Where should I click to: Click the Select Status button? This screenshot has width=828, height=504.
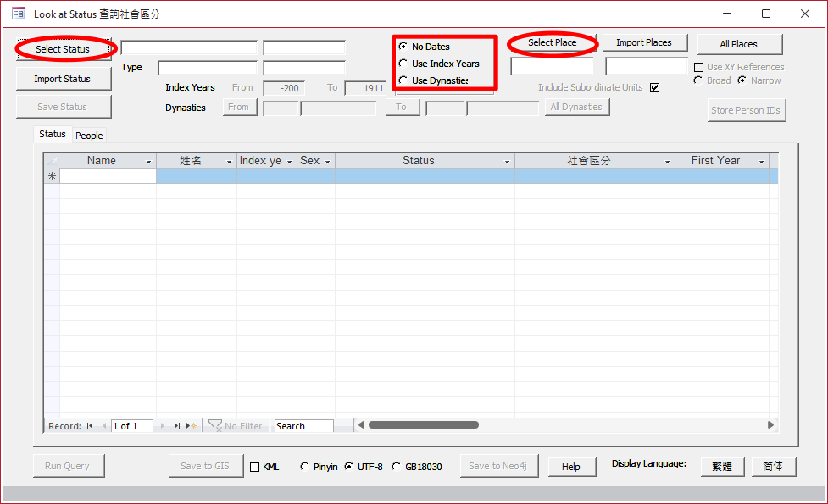tap(63, 49)
